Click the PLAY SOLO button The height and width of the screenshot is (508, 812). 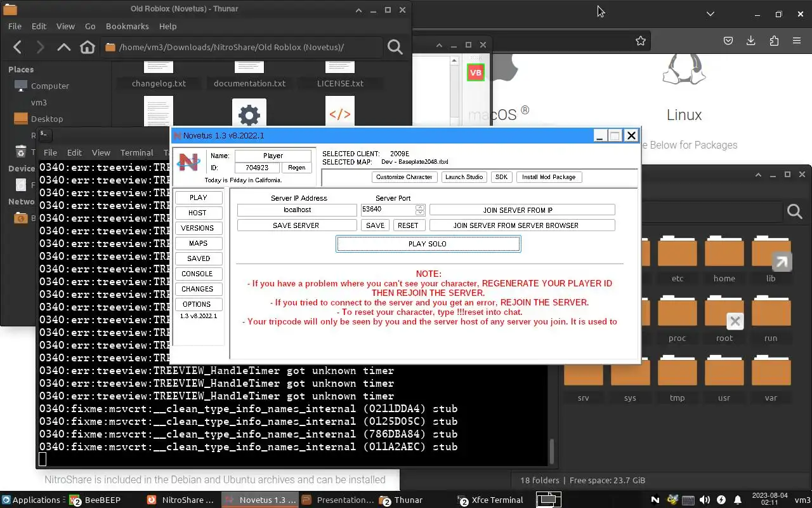[x=428, y=244]
